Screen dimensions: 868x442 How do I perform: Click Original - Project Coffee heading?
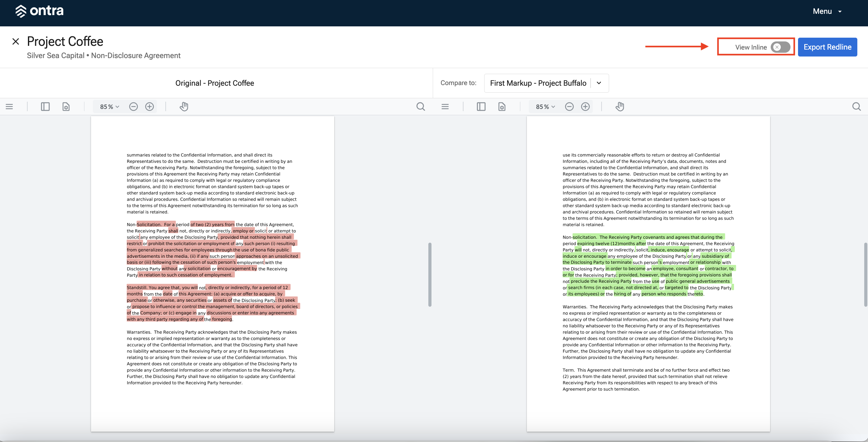coord(215,83)
